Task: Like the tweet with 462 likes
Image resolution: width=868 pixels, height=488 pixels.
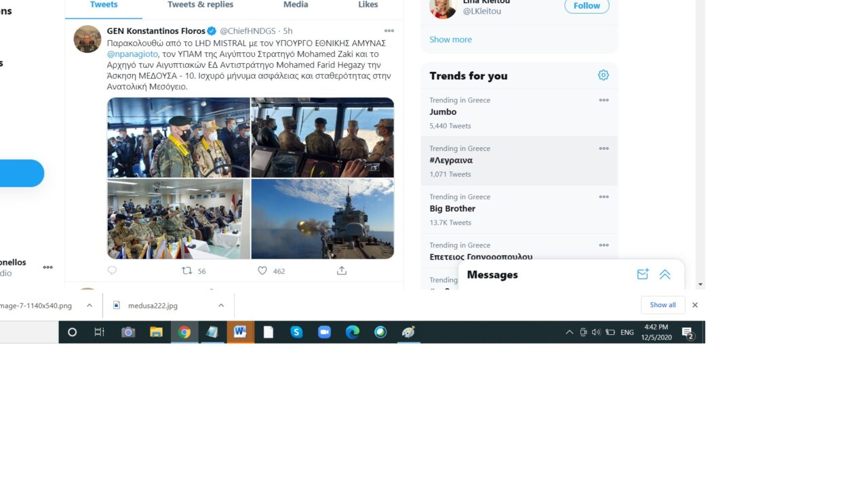Action: tap(262, 270)
